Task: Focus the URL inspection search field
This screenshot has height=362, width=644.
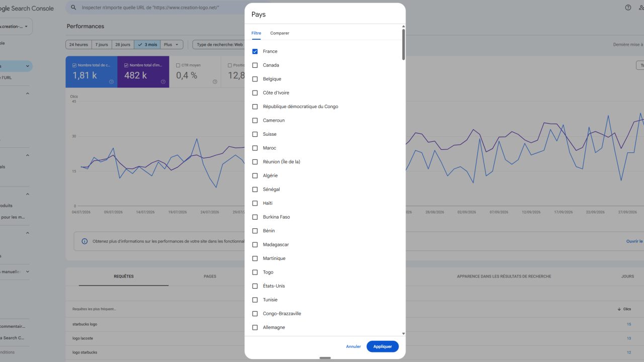Action: pos(156,8)
